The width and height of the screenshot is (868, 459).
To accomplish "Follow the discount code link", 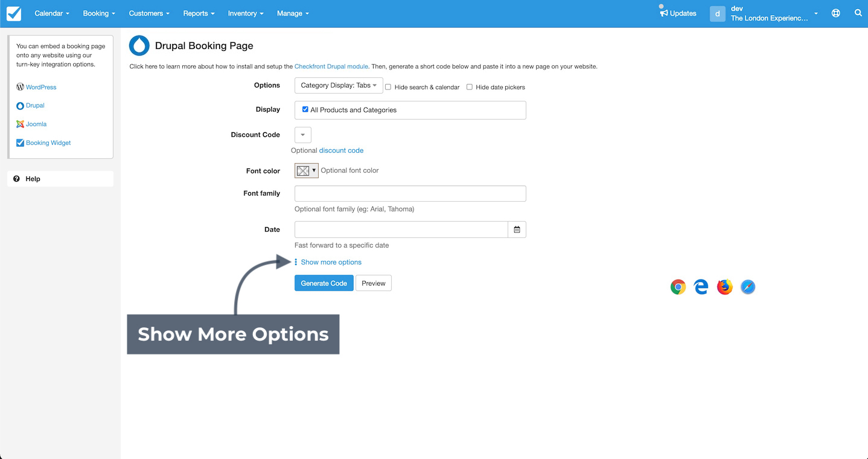I will (x=341, y=150).
